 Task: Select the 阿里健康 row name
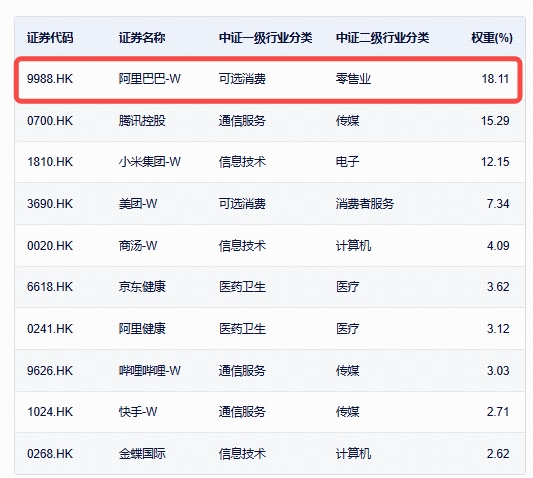pyautogui.click(x=142, y=329)
